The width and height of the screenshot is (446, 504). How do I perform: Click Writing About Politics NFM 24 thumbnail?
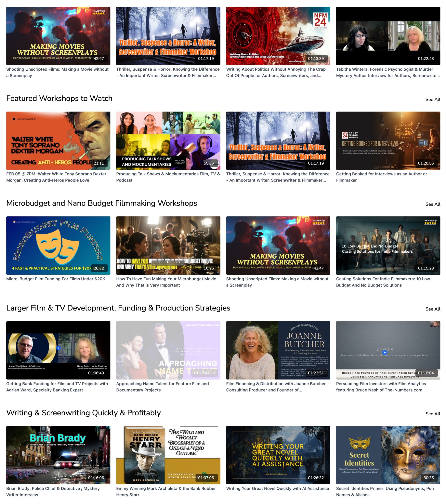(x=278, y=36)
